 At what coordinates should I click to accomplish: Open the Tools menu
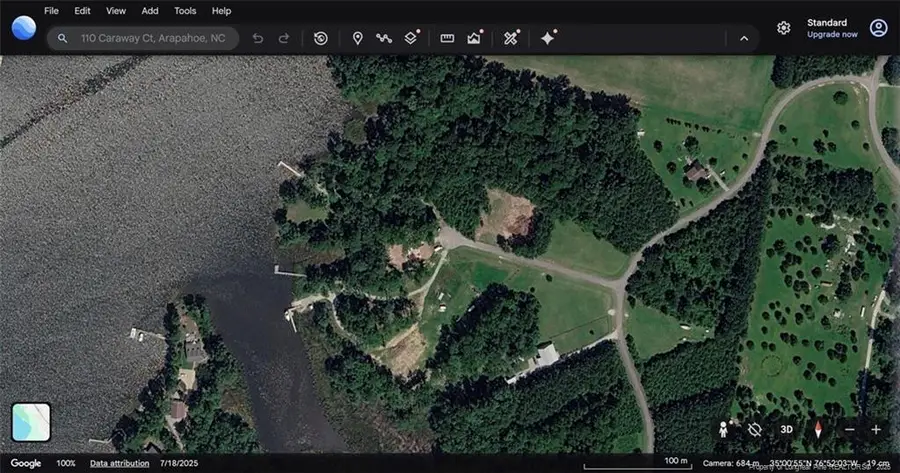coord(185,11)
